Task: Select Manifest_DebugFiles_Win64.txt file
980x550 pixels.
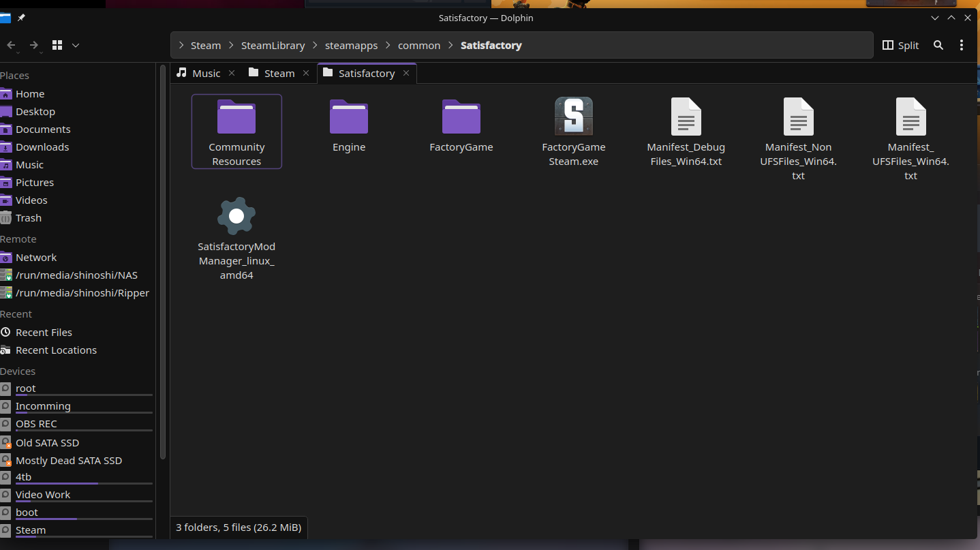Action: coord(686,132)
